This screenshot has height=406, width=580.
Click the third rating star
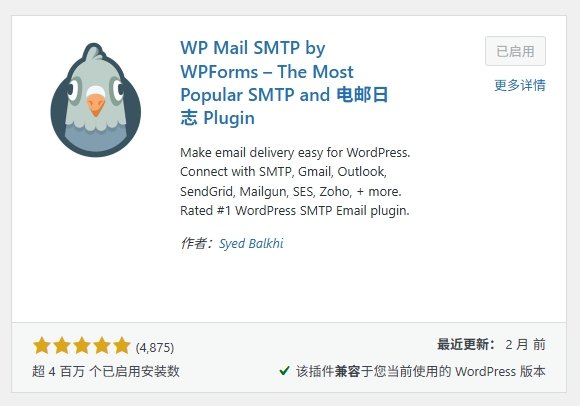click(82, 346)
